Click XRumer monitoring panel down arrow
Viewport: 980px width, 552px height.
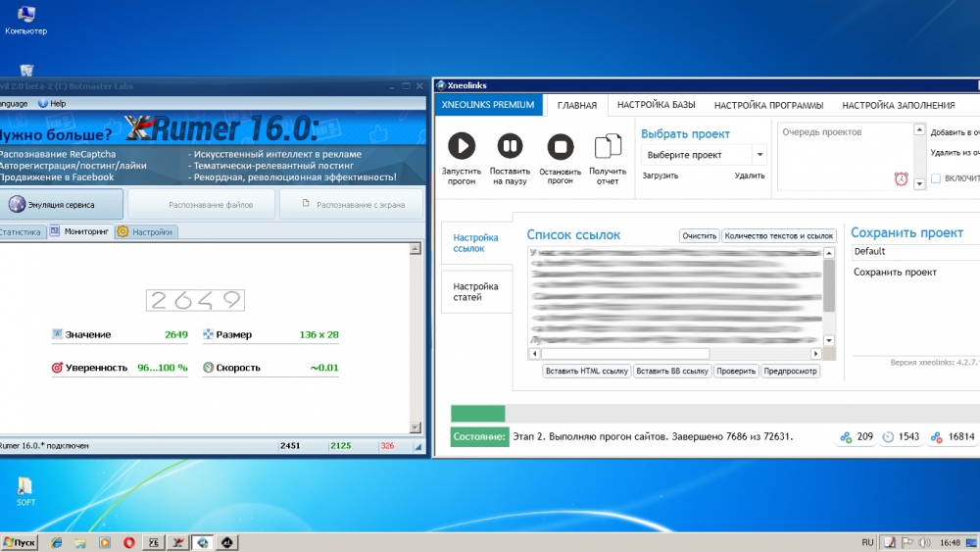point(415,427)
